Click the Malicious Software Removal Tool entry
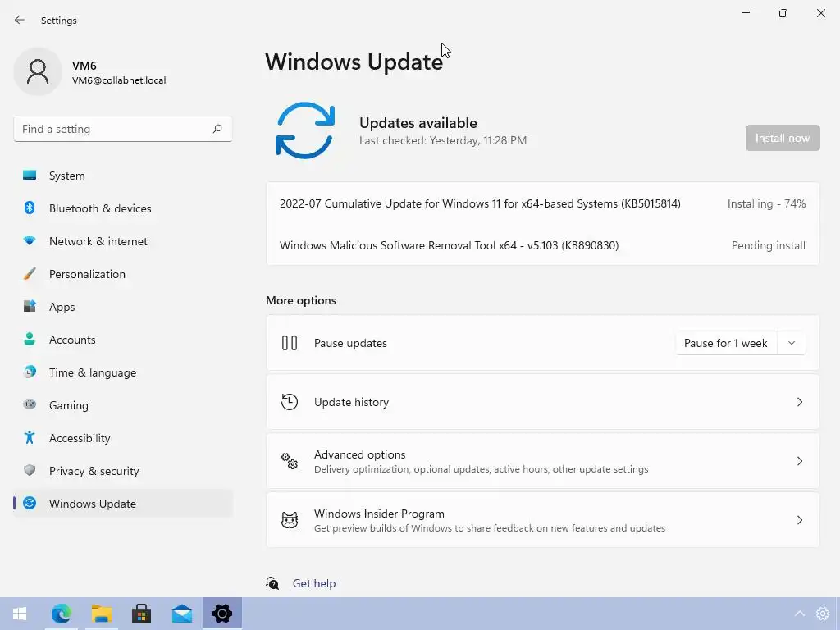 [x=449, y=245]
